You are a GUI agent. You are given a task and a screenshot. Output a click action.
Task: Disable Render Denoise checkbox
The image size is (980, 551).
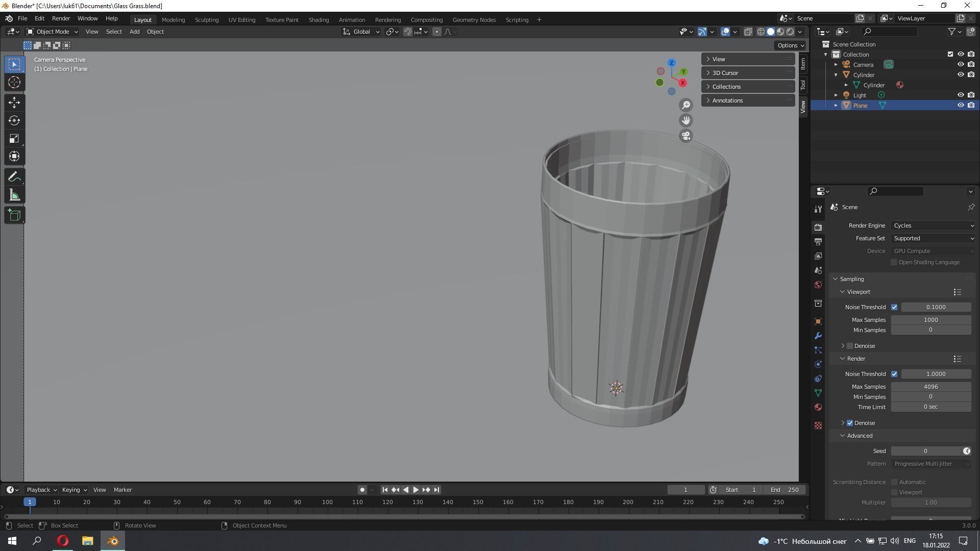click(850, 423)
